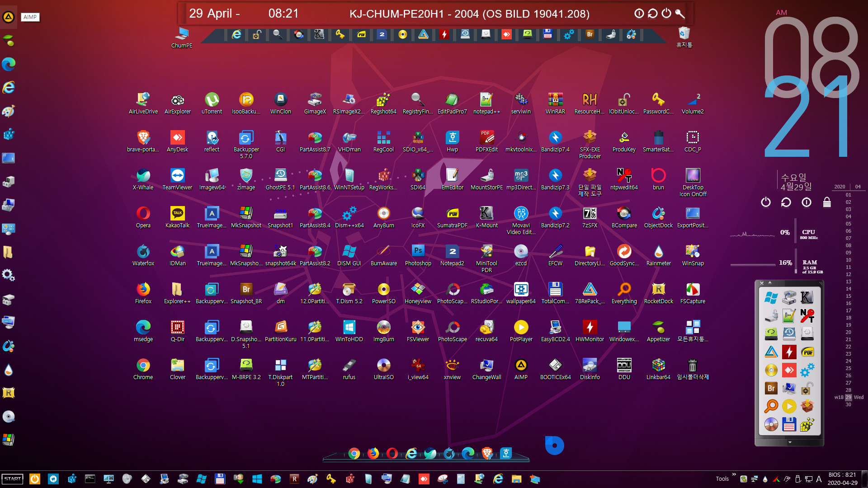868x488 pixels.
Task: Open the Everything search icon
Action: [x=624, y=293]
